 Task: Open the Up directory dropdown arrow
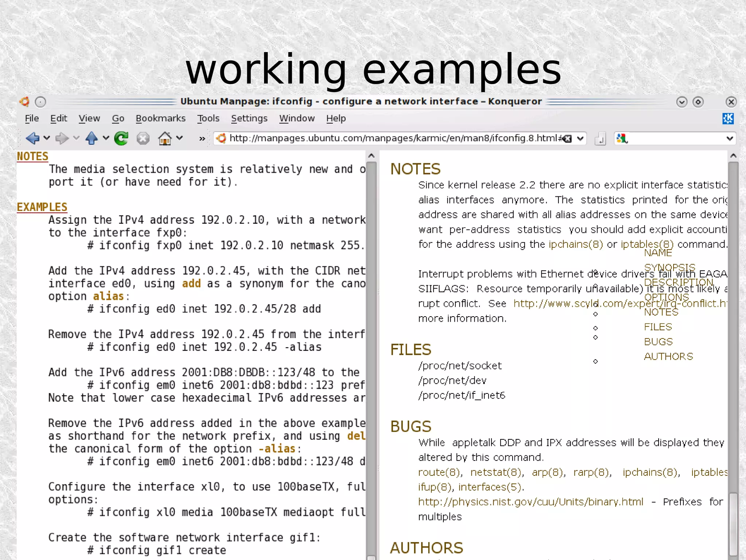tap(106, 138)
